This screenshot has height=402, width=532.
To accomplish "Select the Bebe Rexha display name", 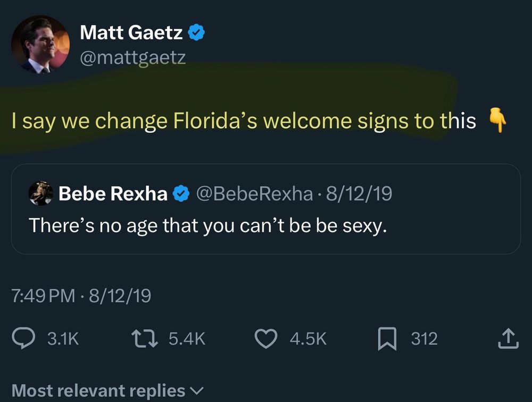I will tap(113, 194).
